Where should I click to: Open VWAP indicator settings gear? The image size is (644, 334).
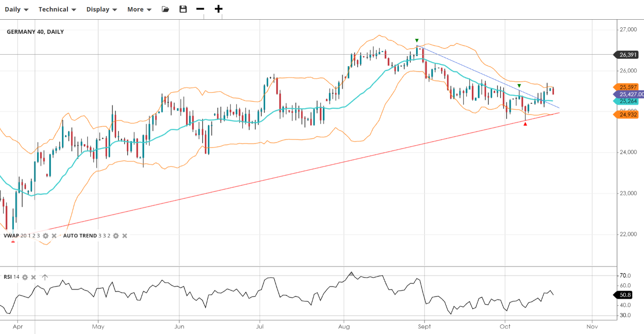pos(46,236)
